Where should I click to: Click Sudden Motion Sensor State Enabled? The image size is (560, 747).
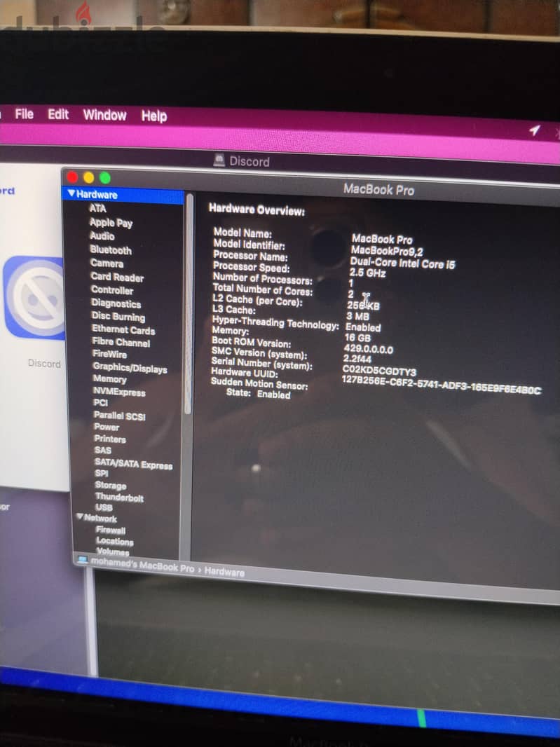pos(259,394)
